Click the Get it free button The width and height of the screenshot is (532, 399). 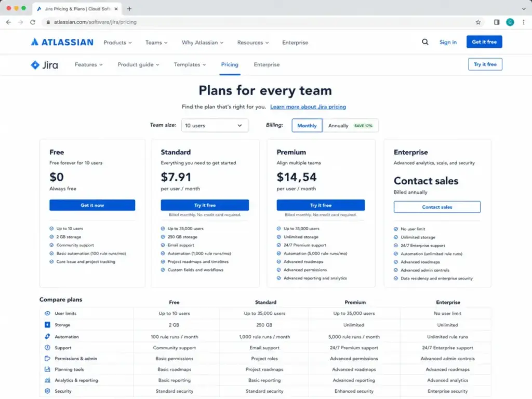(484, 42)
